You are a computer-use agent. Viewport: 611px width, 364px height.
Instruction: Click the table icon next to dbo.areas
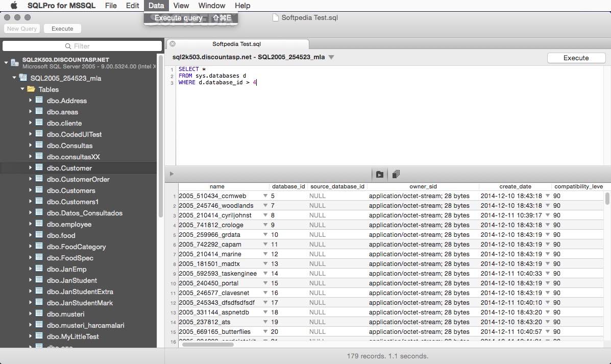39,111
